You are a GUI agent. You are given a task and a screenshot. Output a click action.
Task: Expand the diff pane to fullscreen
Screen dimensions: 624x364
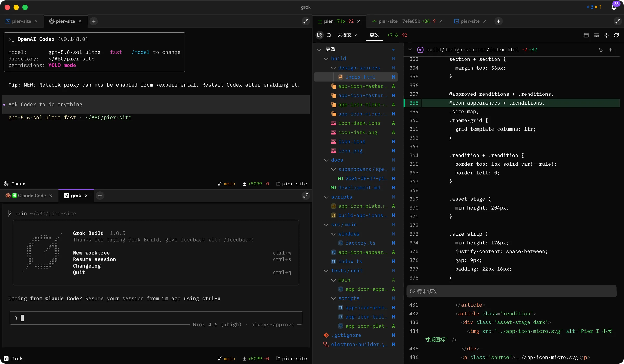617,21
